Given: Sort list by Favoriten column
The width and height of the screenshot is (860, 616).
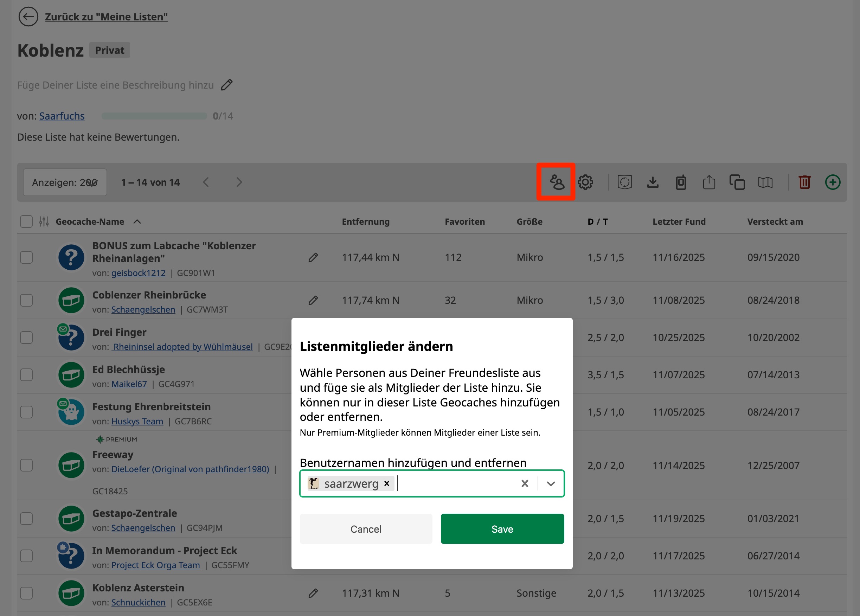Looking at the screenshot, I should pyautogui.click(x=464, y=222).
